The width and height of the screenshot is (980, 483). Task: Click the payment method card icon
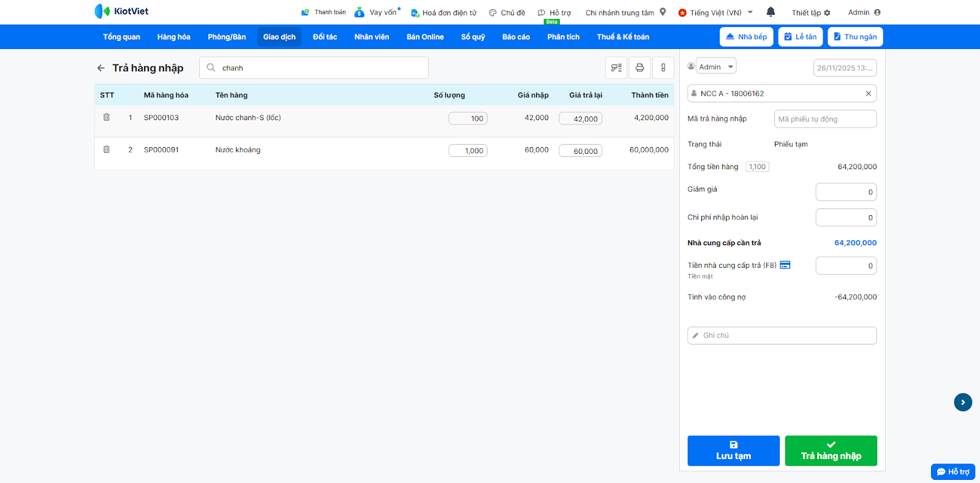point(785,265)
